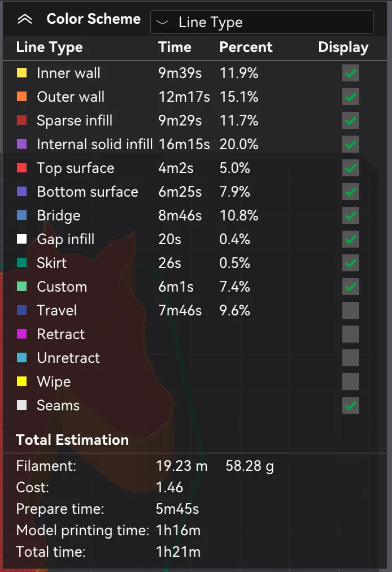Click the Display column header
This screenshot has height=572, width=392.
(x=343, y=47)
